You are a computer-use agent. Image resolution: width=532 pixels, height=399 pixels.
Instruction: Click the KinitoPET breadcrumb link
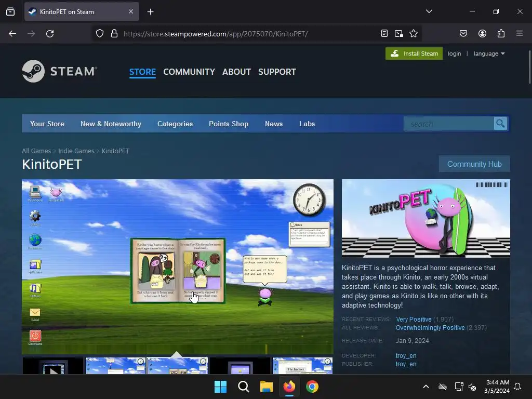pyautogui.click(x=115, y=151)
